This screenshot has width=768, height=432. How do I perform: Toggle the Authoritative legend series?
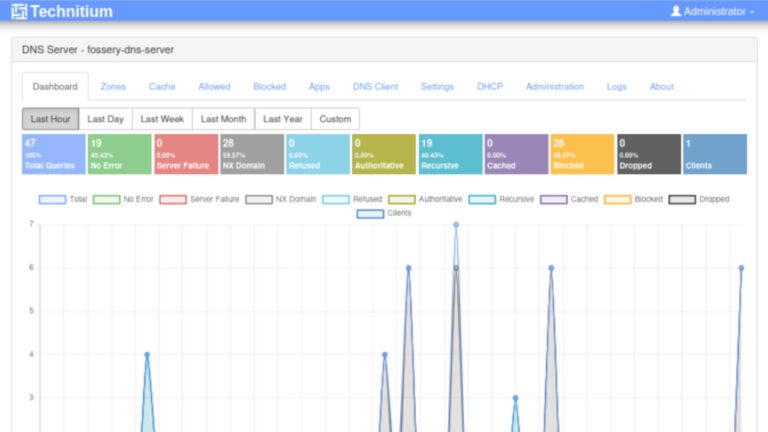click(x=425, y=199)
